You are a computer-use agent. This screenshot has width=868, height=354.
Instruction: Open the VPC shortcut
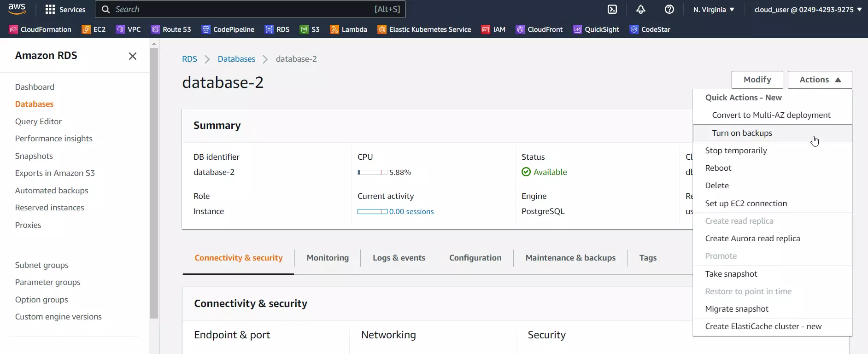[128, 29]
